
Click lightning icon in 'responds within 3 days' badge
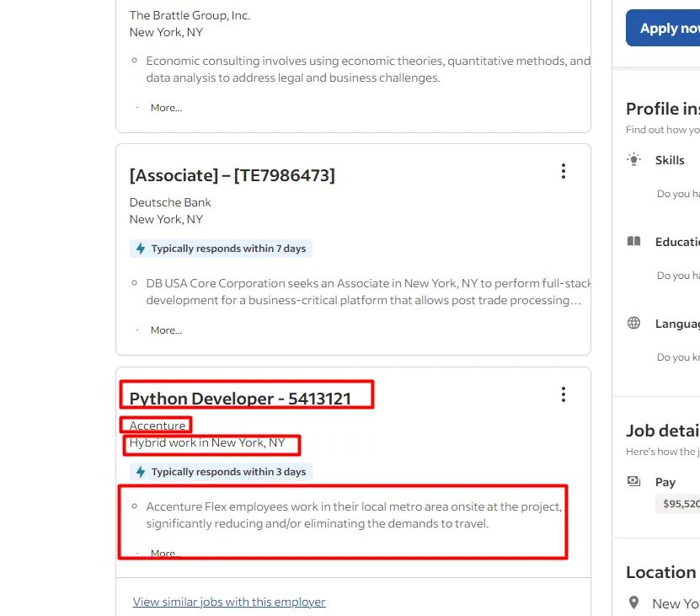(141, 472)
